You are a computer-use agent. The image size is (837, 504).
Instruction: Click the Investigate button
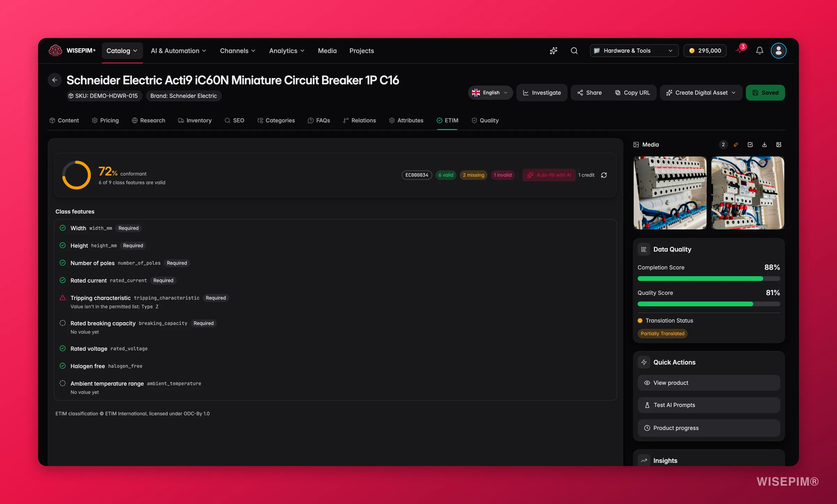[542, 93]
